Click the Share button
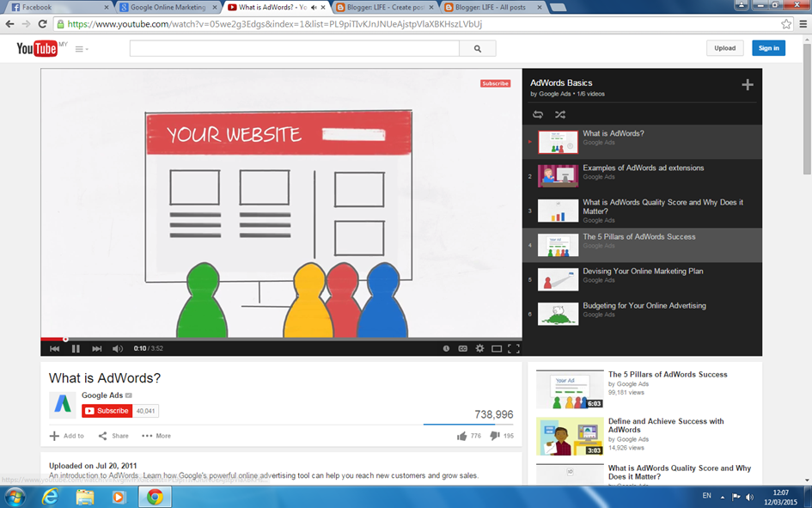812x508 pixels. tap(113, 436)
